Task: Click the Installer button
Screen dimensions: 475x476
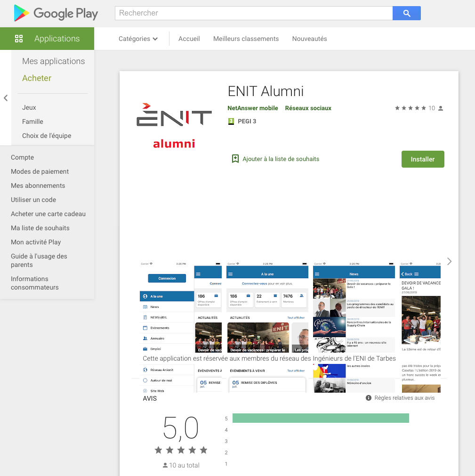Action: point(423,159)
